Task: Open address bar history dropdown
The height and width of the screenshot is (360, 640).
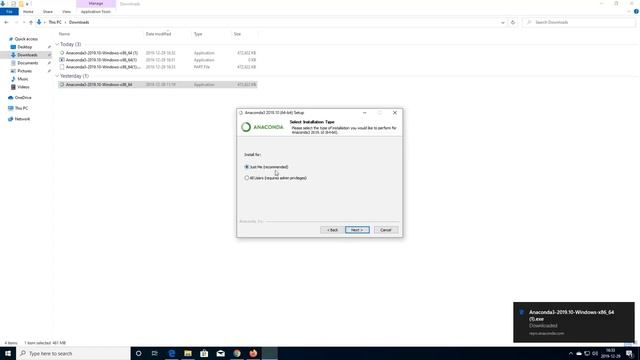Action: click(503, 22)
